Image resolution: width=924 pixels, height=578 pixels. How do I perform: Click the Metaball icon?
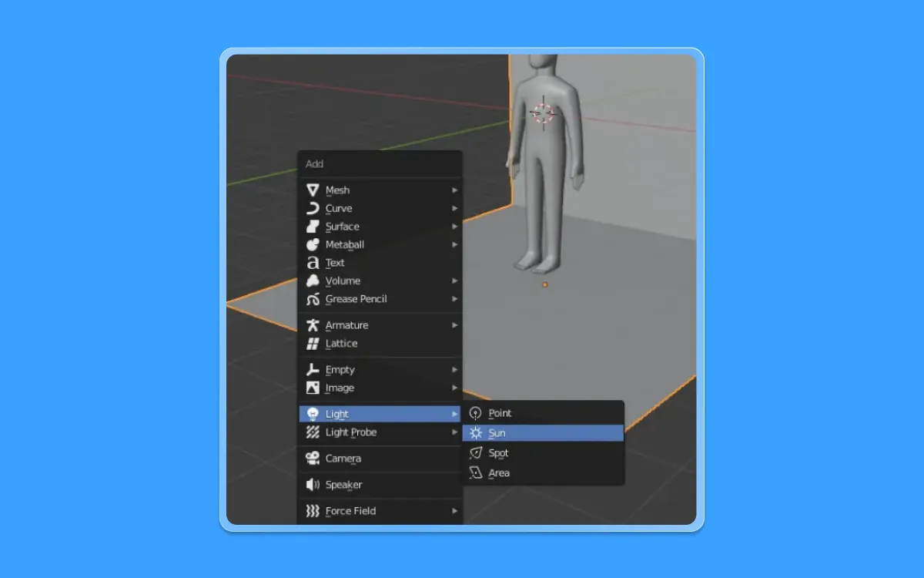pyautogui.click(x=313, y=244)
